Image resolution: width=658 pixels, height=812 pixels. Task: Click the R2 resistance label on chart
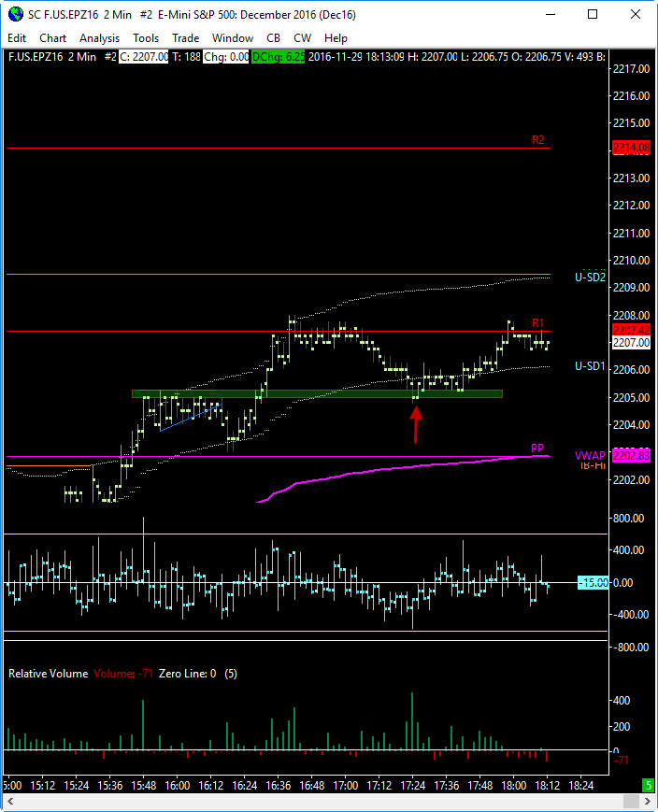[538, 140]
